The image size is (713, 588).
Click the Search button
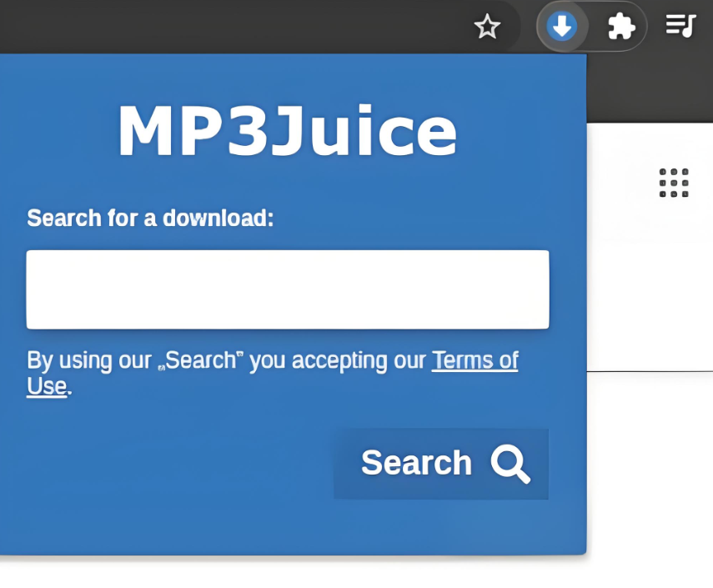click(441, 464)
